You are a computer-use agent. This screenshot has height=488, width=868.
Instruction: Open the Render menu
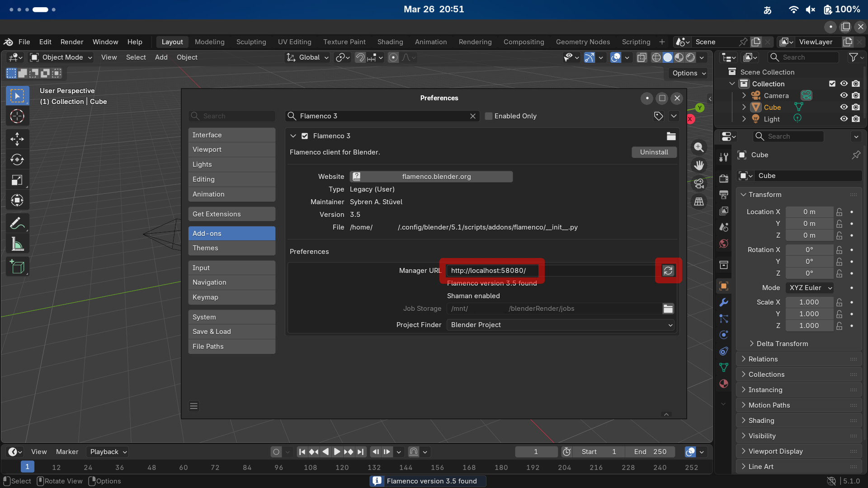72,42
